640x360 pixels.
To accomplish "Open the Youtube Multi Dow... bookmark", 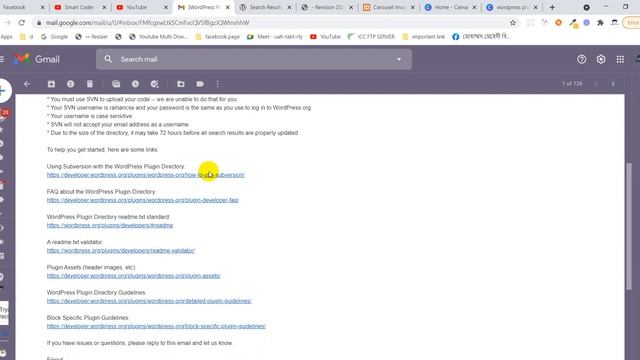I will pos(158,37).
